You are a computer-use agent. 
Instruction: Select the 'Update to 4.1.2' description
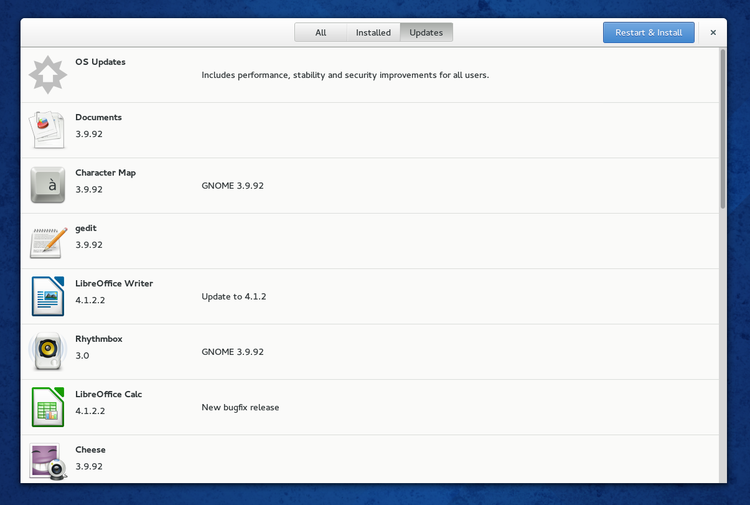[x=233, y=297]
